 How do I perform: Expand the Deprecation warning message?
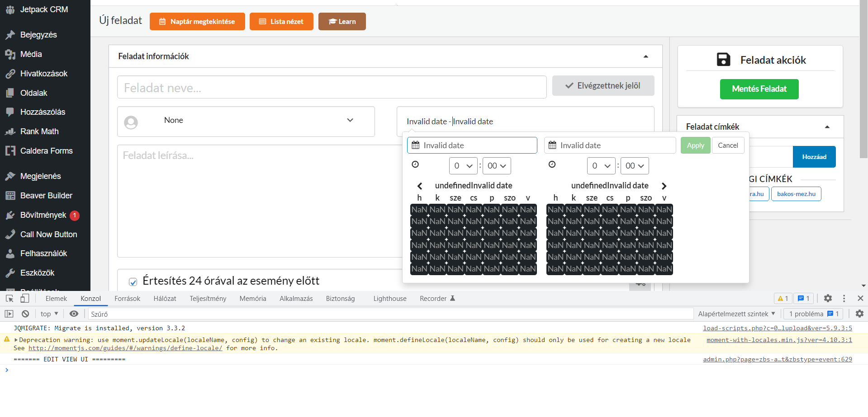(x=16, y=340)
